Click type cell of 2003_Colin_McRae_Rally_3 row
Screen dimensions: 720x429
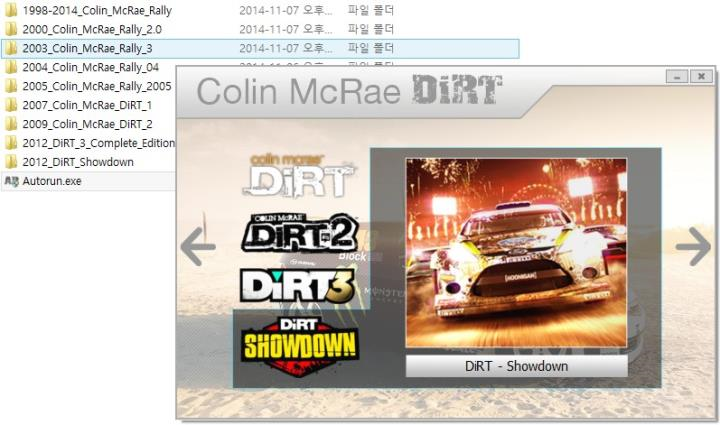tap(371, 48)
